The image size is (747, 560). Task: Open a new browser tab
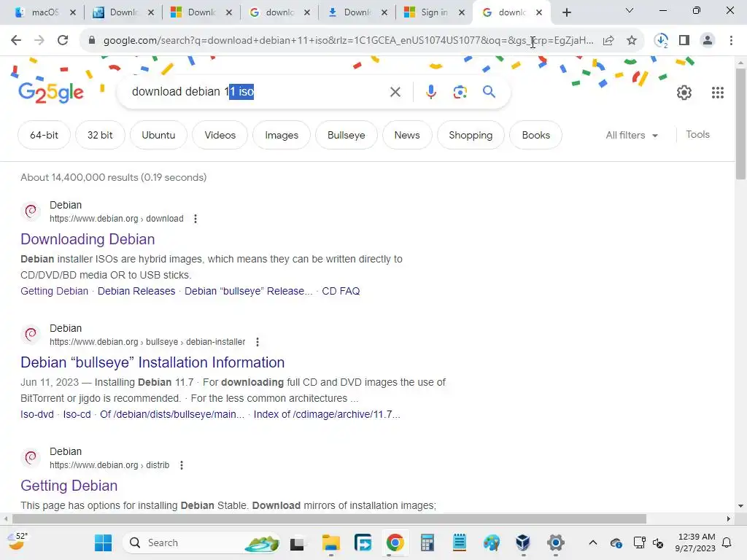click(x=566, y=12)
